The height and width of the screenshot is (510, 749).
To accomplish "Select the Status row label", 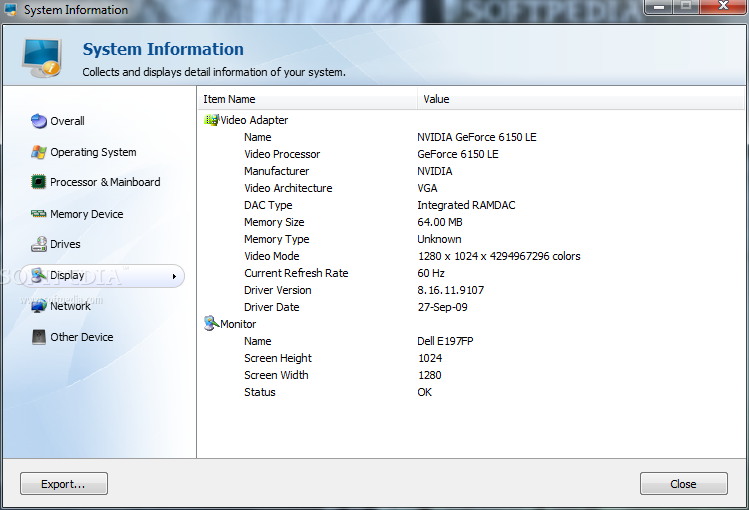I will tap(260, 392).
